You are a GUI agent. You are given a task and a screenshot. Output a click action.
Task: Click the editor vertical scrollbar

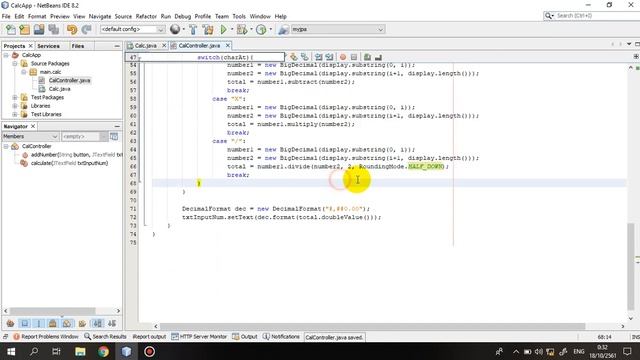coord(631,266)
